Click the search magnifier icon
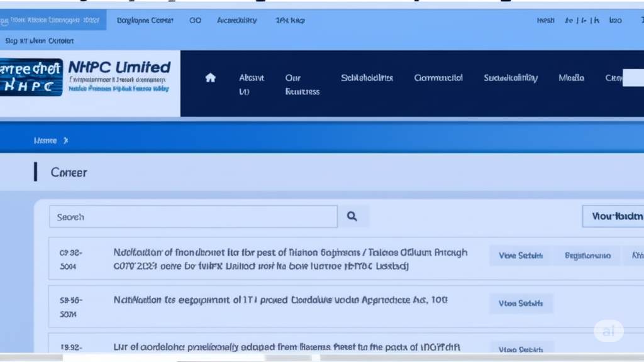The width and height of the screenshot is (644, 362). [352, 216]
